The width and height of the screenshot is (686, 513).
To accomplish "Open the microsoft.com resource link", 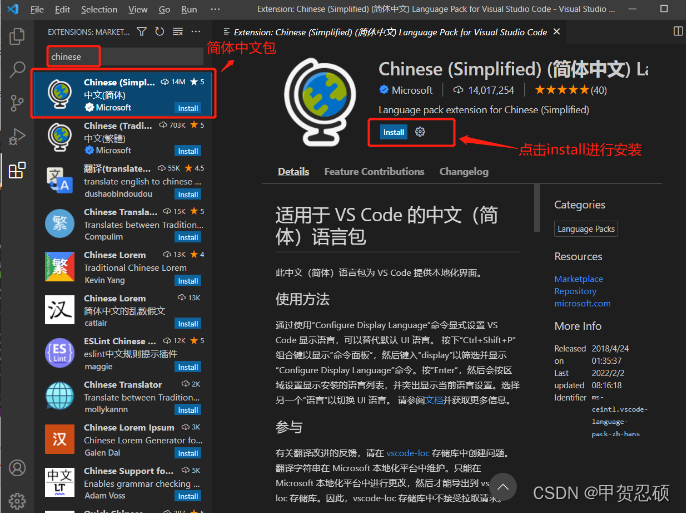I will [x=582, y=303].
